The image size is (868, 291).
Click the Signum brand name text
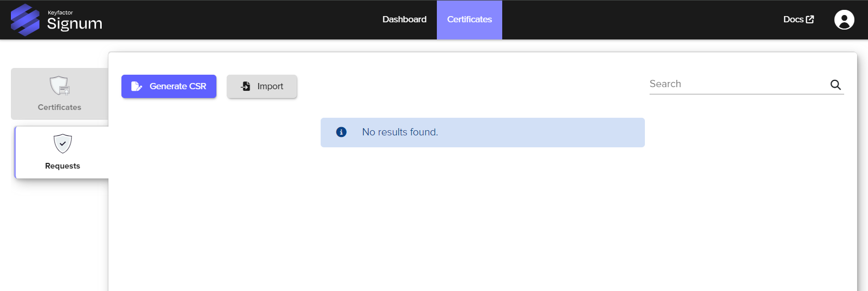point(74,24)
